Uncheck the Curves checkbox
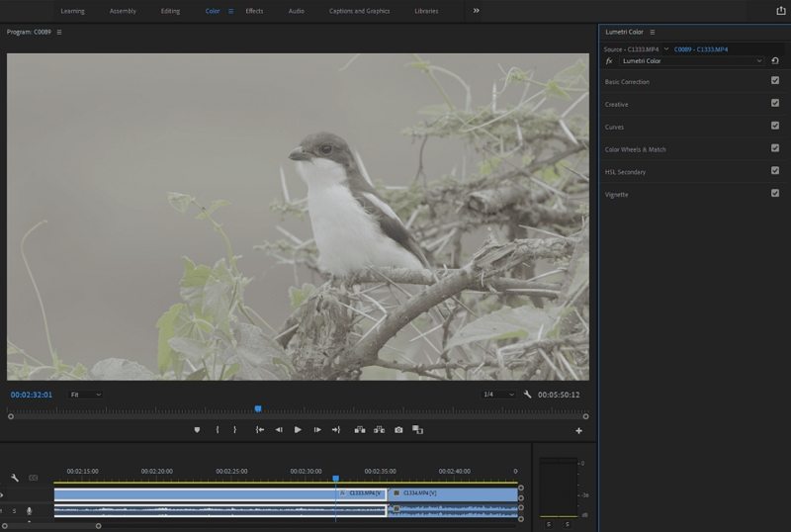This screenshot has width=791, height=532. coord(775,126)
